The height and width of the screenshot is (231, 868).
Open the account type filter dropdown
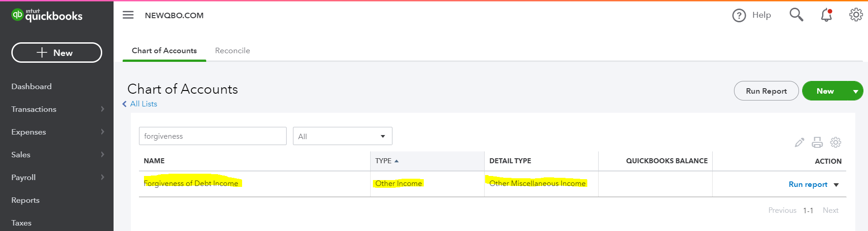point(342,136)
